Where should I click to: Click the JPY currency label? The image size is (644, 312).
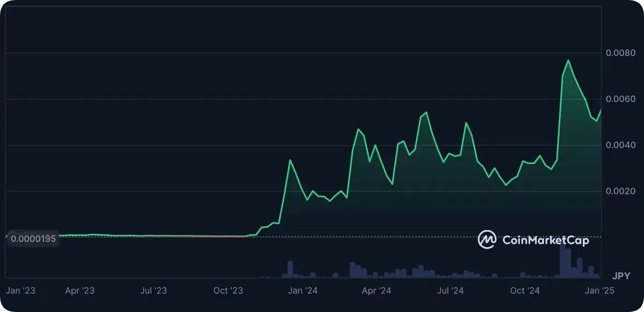point(621,277)
